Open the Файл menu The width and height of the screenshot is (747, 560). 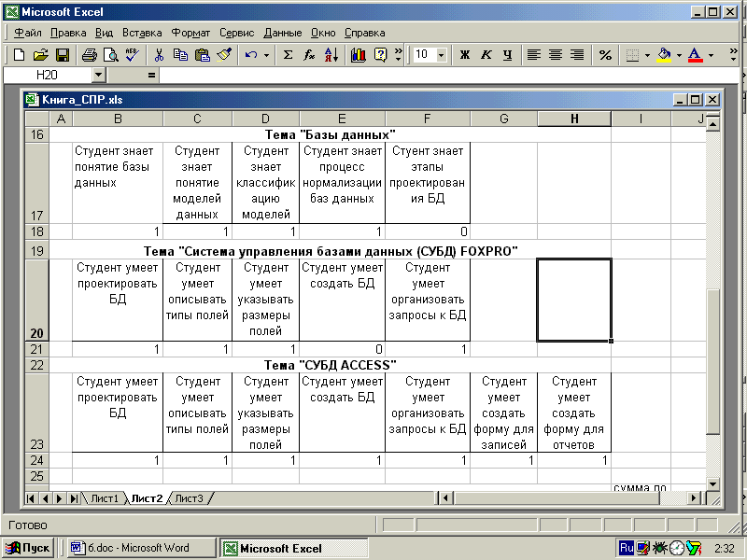(28, 33)
